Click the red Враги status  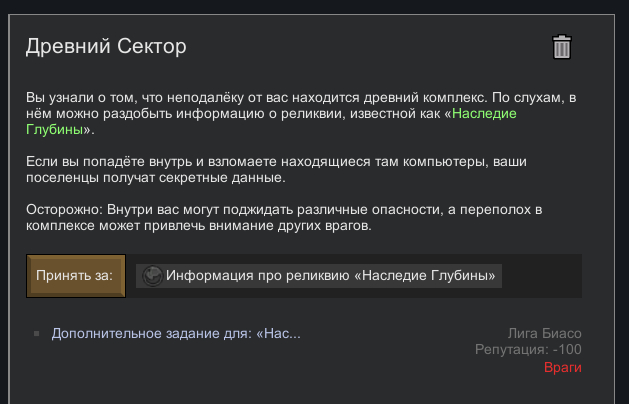click(562, 367)
